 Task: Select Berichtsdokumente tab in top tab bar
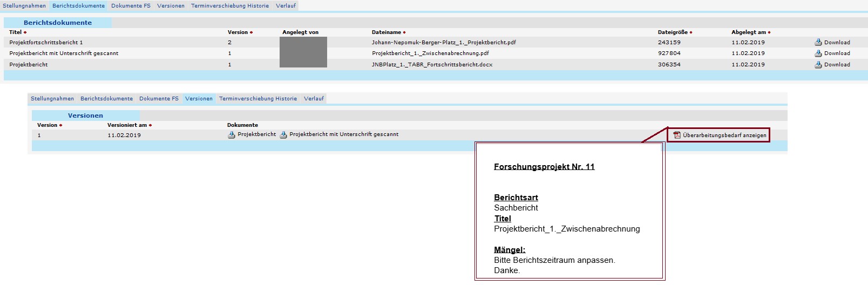click(x=79, y=6)
